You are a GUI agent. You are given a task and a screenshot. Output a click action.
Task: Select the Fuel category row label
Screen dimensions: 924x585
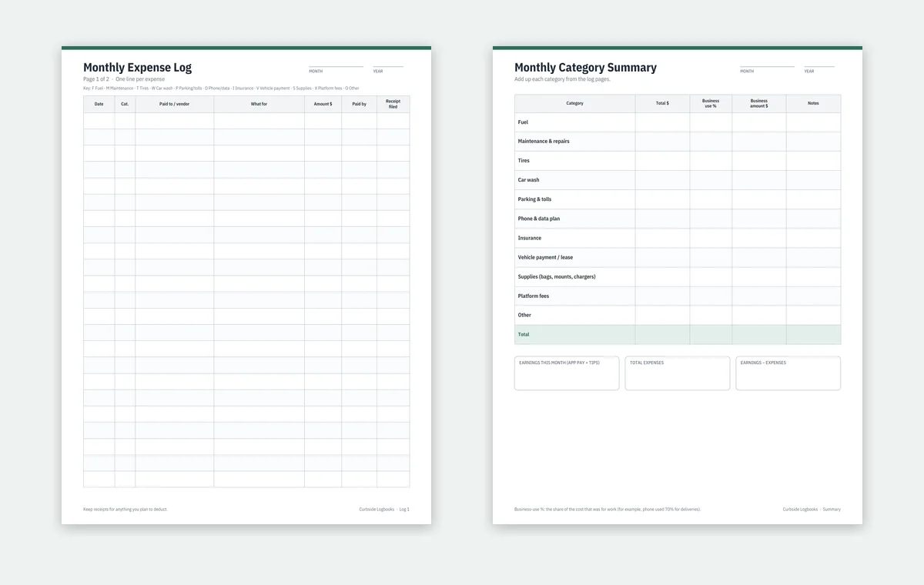[x=523, y=122]
